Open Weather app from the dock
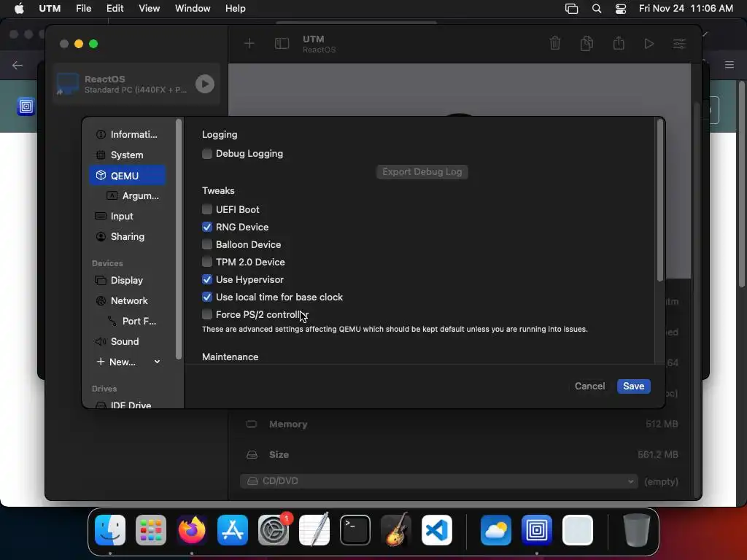This screenshot has height=560, width=747. pos(496,530)
